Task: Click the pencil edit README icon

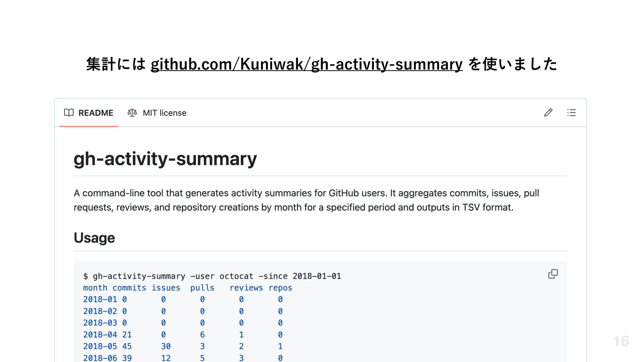Action: tap(548, 113)
